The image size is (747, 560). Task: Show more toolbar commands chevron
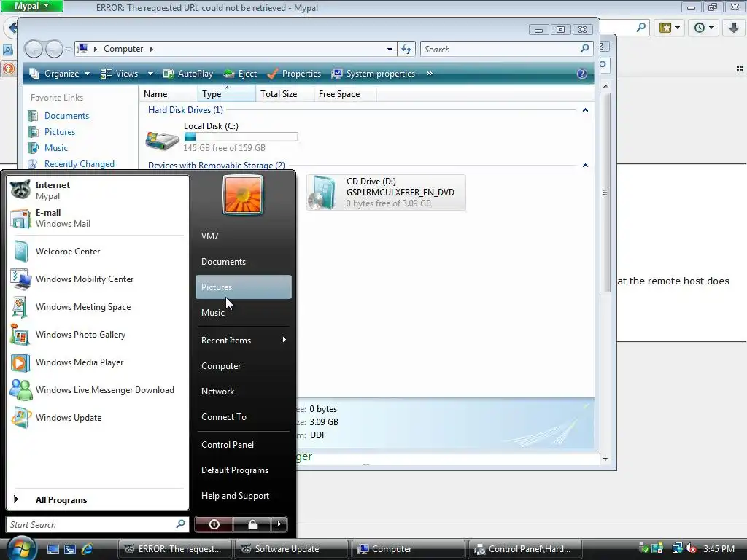[x=429, y=74]
